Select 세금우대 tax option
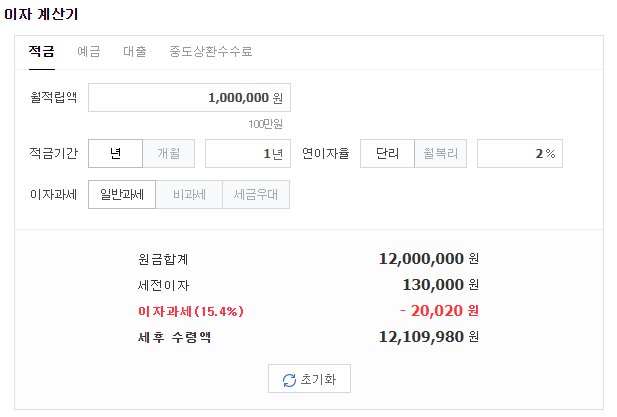This screenshot has height=417, width=617. coord(256,194)
